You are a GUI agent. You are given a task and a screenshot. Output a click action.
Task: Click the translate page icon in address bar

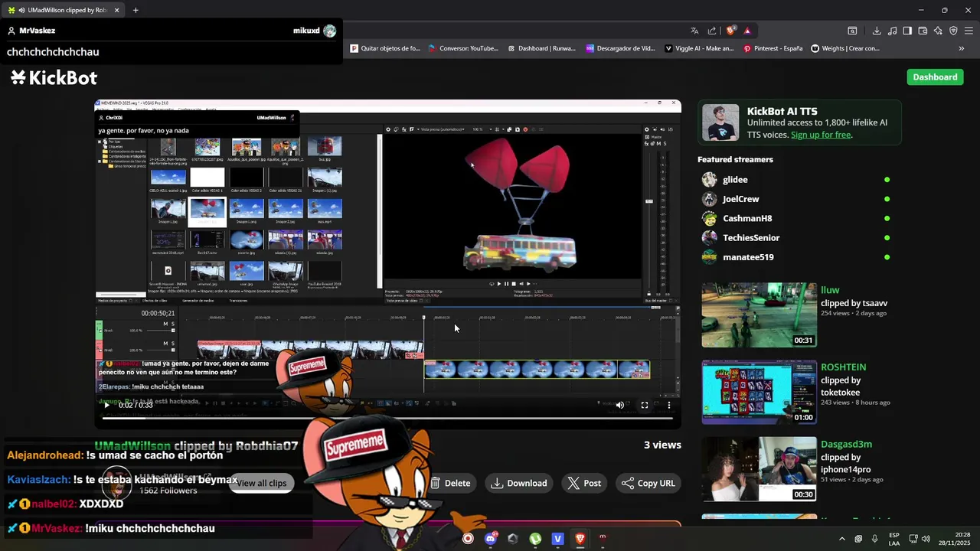[x=694, y=31]
